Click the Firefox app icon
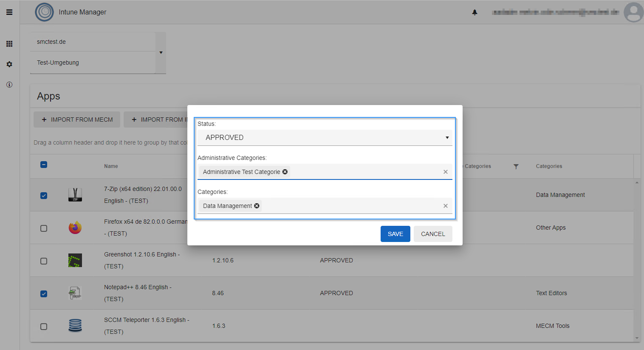The height and width of the screenshot is (350, 644). [x=75, y=228]
